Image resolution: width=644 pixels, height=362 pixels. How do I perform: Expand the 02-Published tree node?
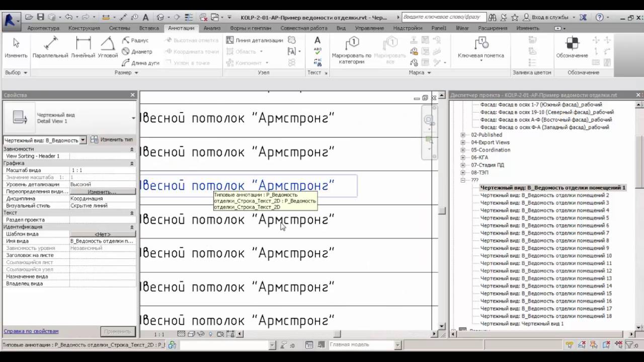pos(463,135)
